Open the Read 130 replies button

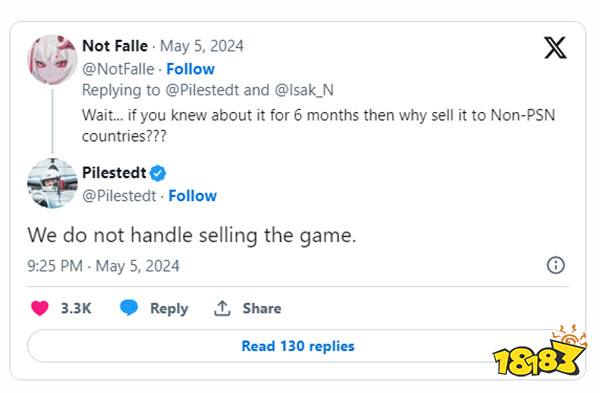pyautogui.click(x=298, y=346)
